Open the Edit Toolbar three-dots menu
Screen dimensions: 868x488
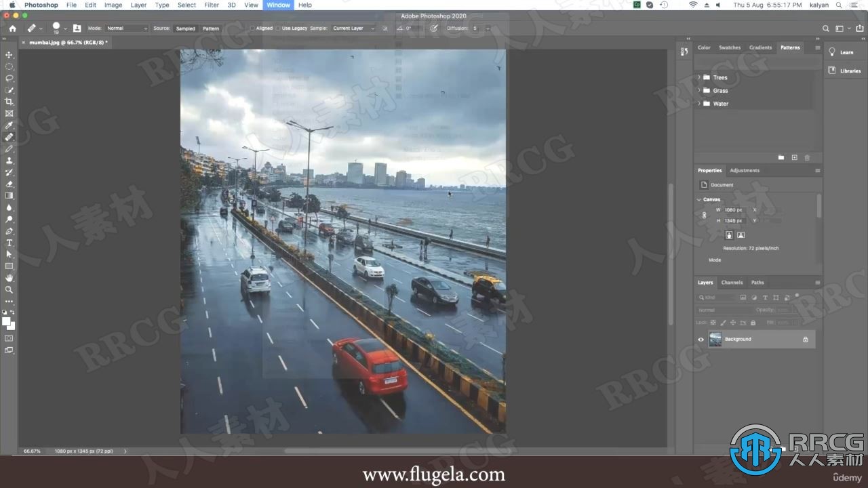tap(9, 301)
